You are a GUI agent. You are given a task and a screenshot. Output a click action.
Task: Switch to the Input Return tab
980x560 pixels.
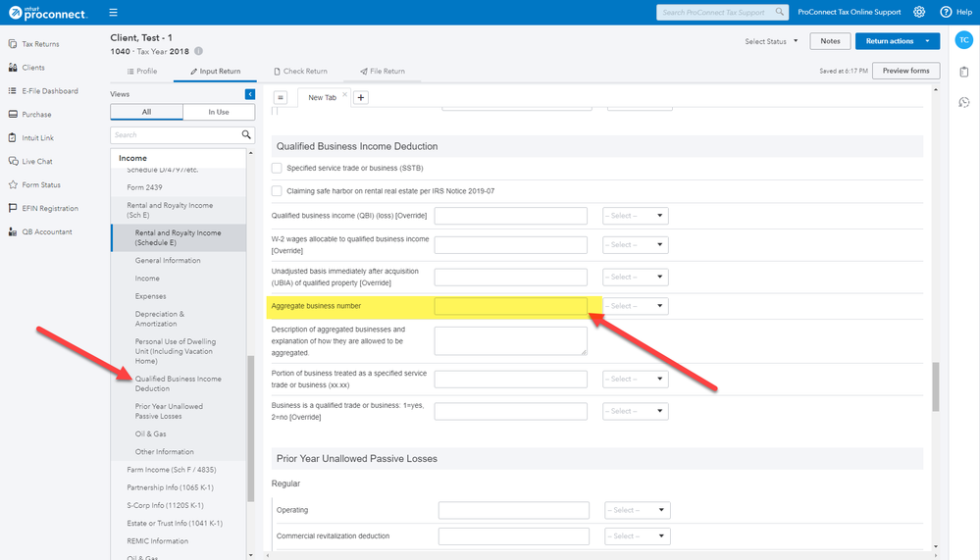pos(216,72)
